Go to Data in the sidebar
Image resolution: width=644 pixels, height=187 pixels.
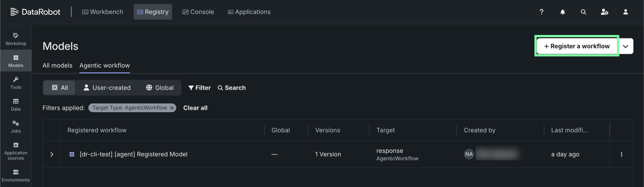(16, 104)
